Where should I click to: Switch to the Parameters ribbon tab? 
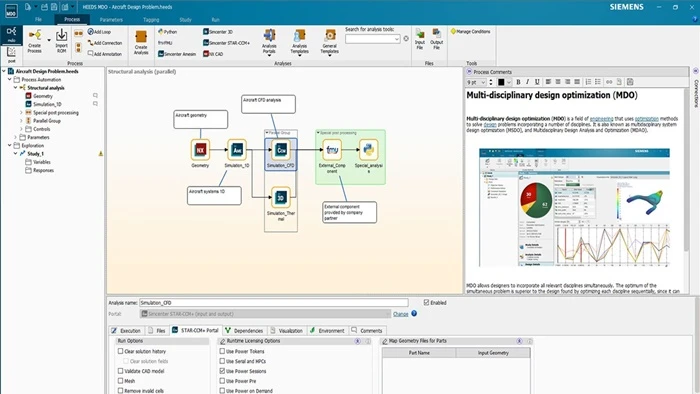(111, 20)
